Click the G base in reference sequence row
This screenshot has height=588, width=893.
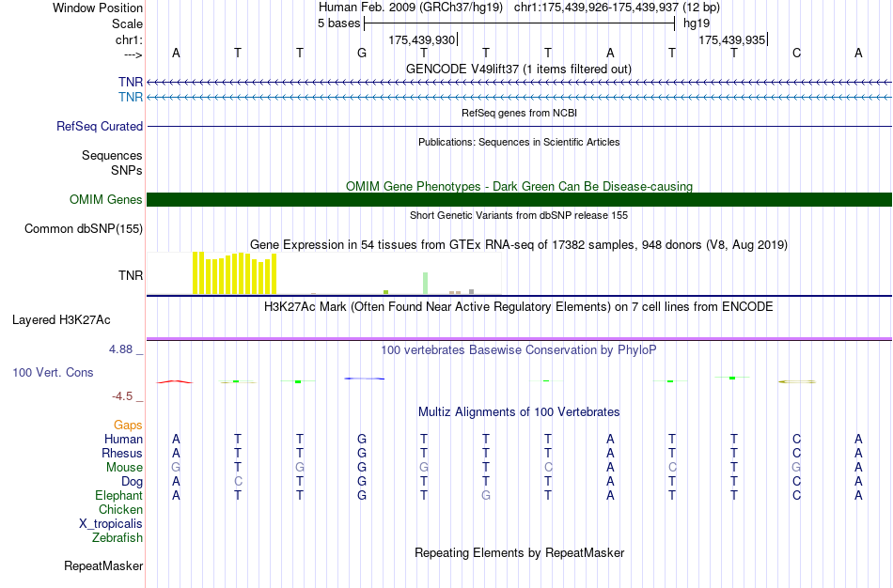click(x=362, y=53)
